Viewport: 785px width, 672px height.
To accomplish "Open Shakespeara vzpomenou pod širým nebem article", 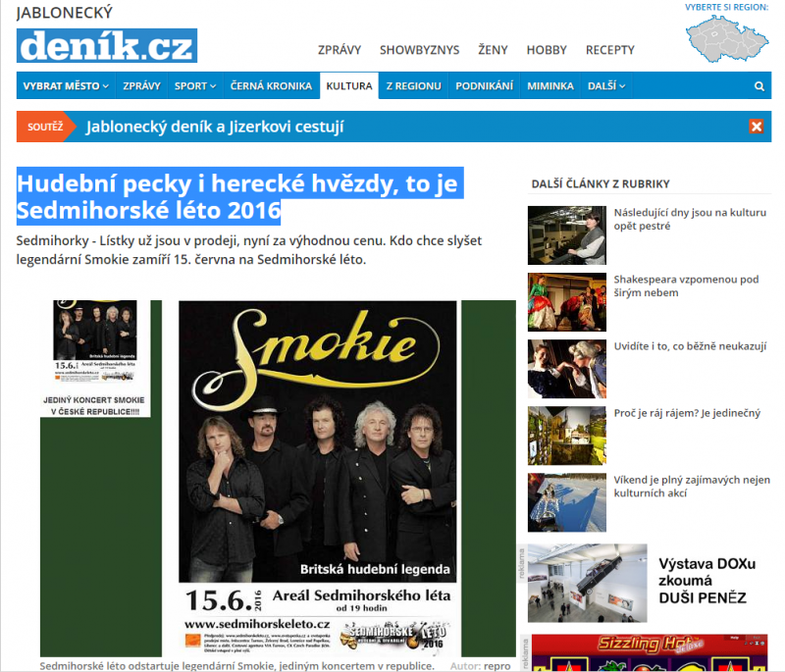I will [x=686, y=285].
